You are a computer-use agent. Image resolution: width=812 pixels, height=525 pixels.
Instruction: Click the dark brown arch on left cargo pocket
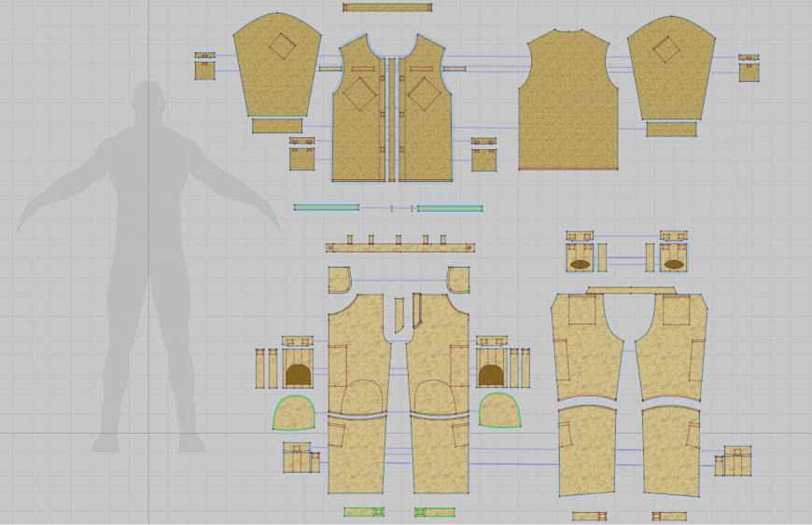click(x=299, y=375)
